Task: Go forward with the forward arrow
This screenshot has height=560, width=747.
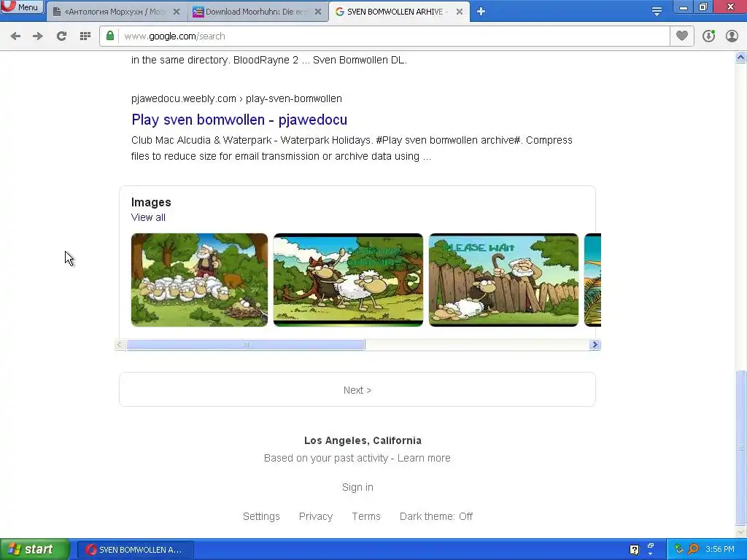Action: [x=38, y=36]
